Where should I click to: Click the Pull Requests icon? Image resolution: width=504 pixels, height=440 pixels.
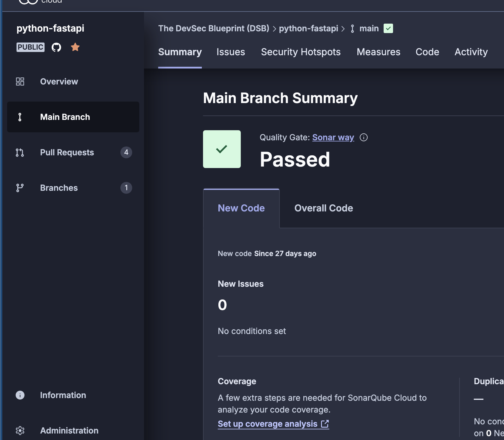pos(20,152)
